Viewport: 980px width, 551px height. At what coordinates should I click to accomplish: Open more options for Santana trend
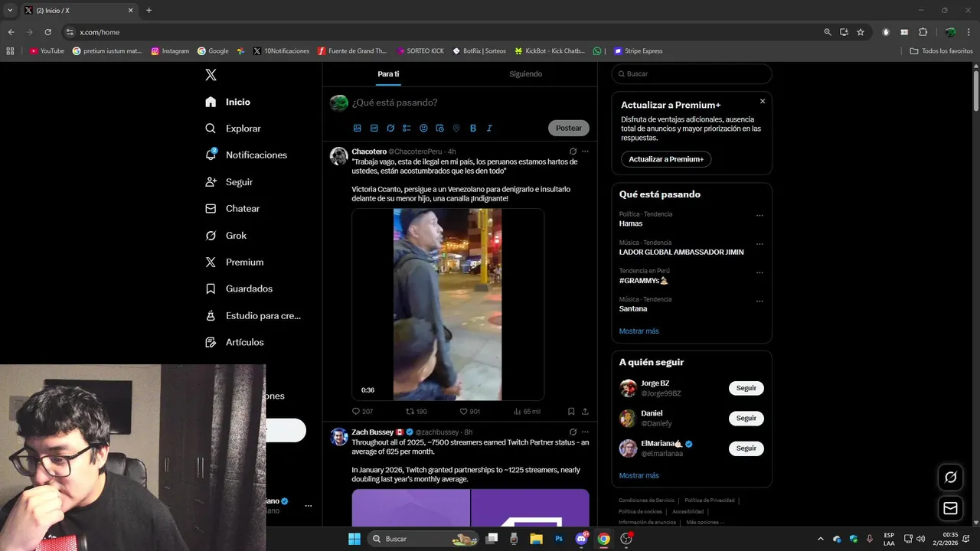(x=759, y=301)
